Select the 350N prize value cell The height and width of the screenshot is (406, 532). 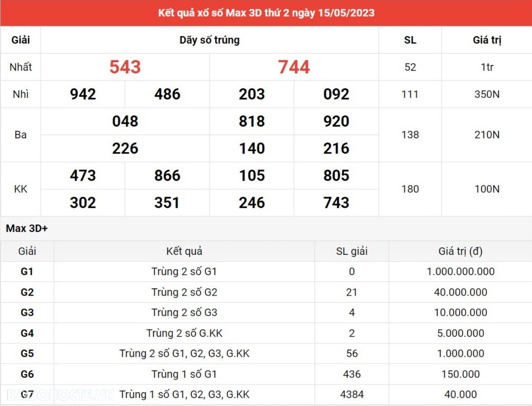coord(487,94)
